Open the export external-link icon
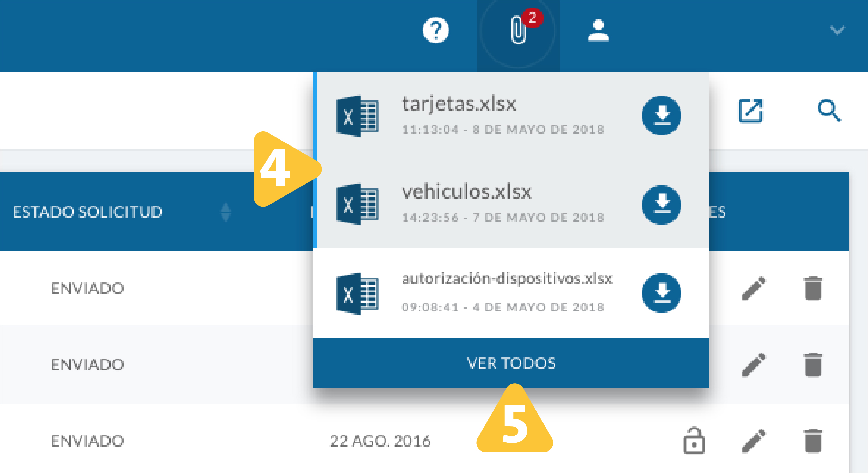 750,111
